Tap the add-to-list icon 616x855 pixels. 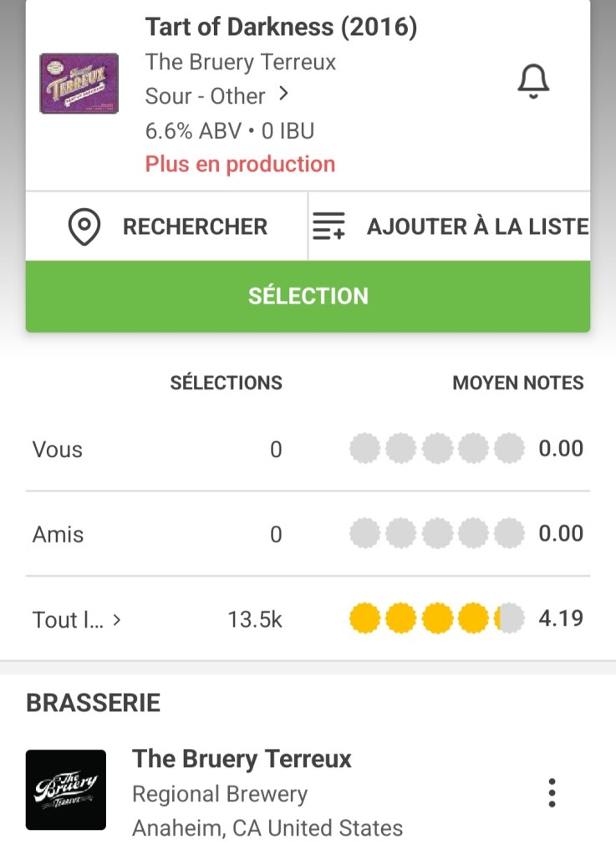(x=328, y=226)
